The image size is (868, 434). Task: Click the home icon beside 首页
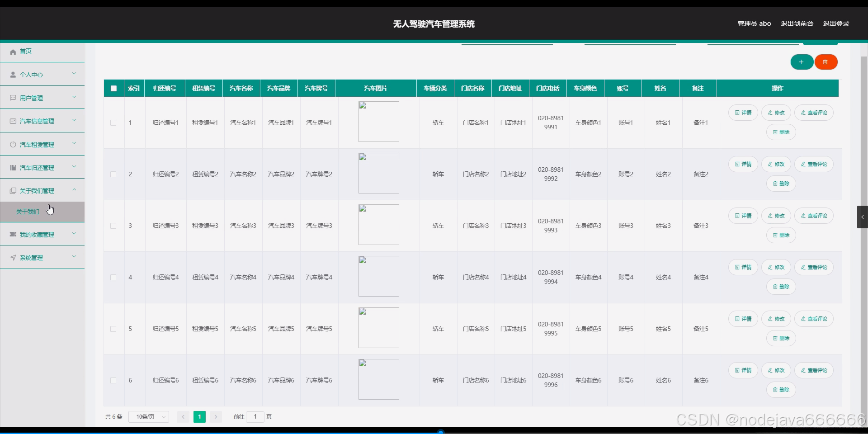(13, 52)
